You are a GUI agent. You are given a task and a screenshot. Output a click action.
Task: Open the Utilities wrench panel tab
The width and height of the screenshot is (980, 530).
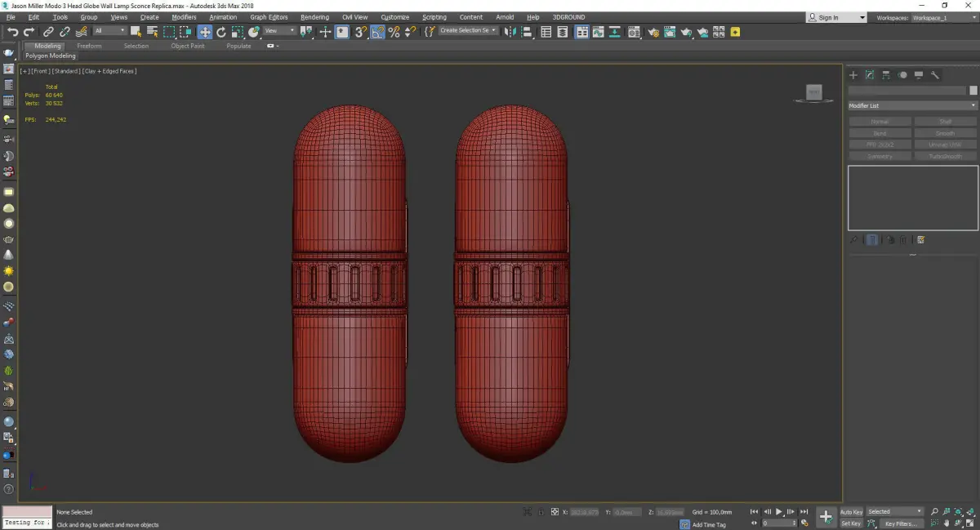pos(935,75)
